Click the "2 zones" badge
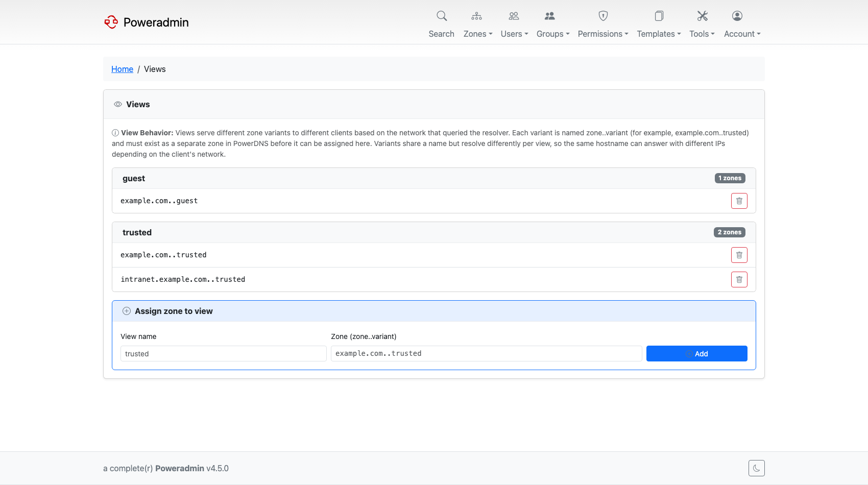The height and width of the screenshot is (485, 868). pos(729,232)
